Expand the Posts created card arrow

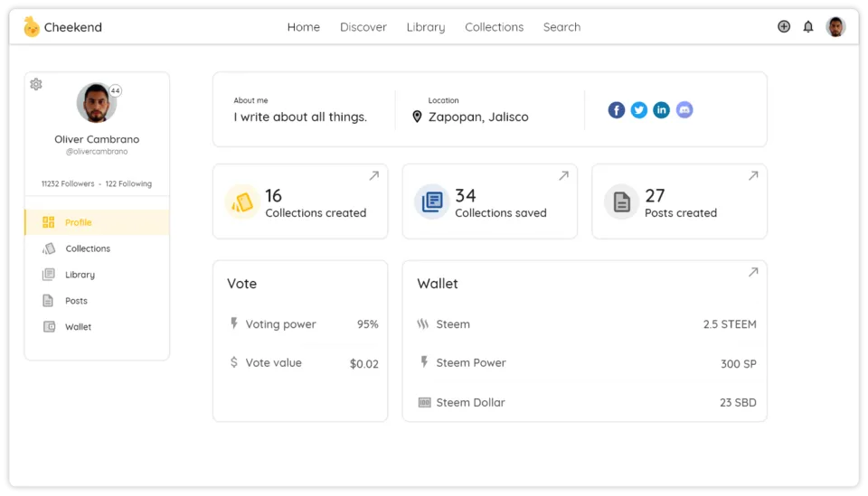click(x=753, y=176)
